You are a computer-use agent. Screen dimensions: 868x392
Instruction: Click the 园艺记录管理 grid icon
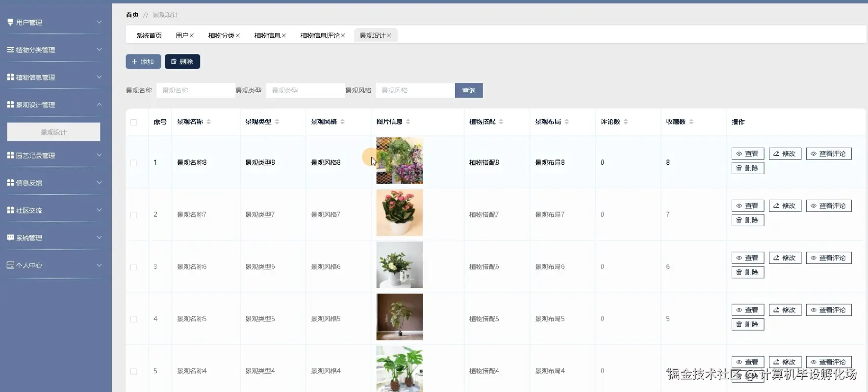[10, 155]
